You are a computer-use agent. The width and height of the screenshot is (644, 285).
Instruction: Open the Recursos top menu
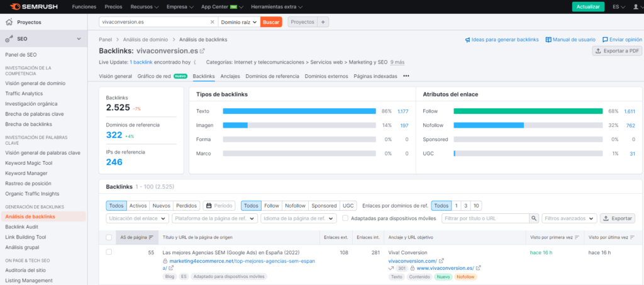click(144, 6)
